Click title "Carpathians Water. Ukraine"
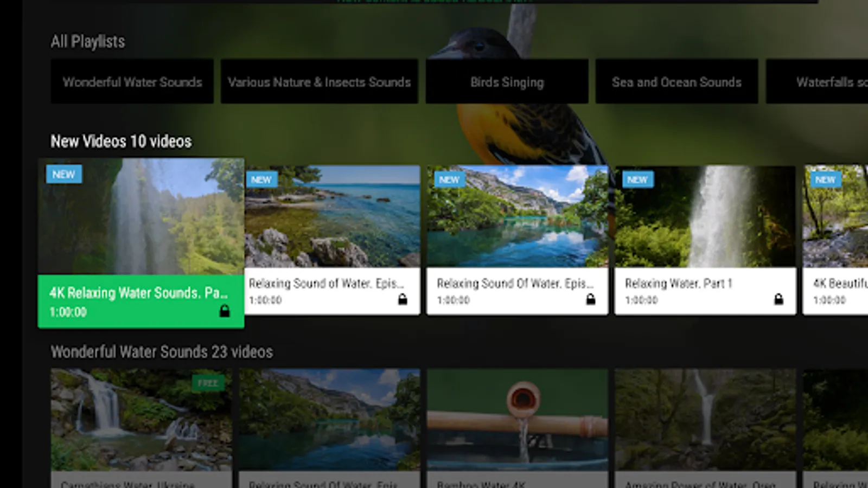Screen dimensions: 868x488 (x=127, y=484)
